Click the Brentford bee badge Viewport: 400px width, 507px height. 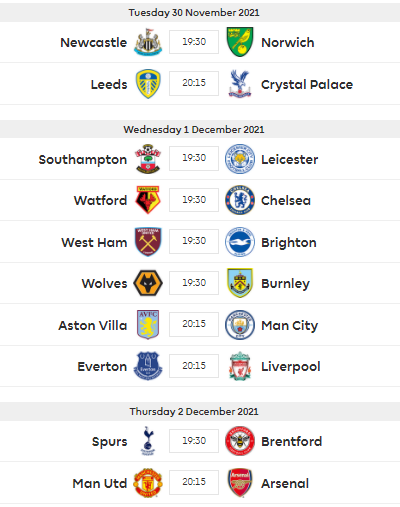[240, 441]
